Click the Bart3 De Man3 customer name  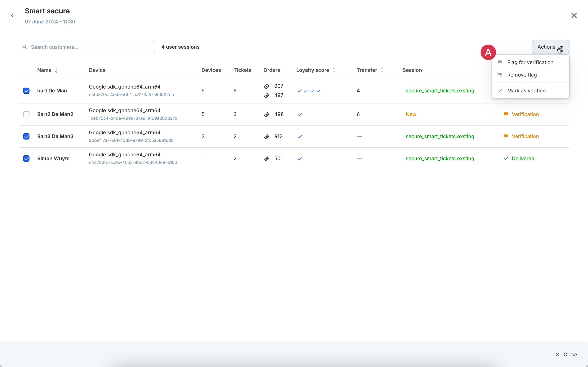(x=55, y=136)
